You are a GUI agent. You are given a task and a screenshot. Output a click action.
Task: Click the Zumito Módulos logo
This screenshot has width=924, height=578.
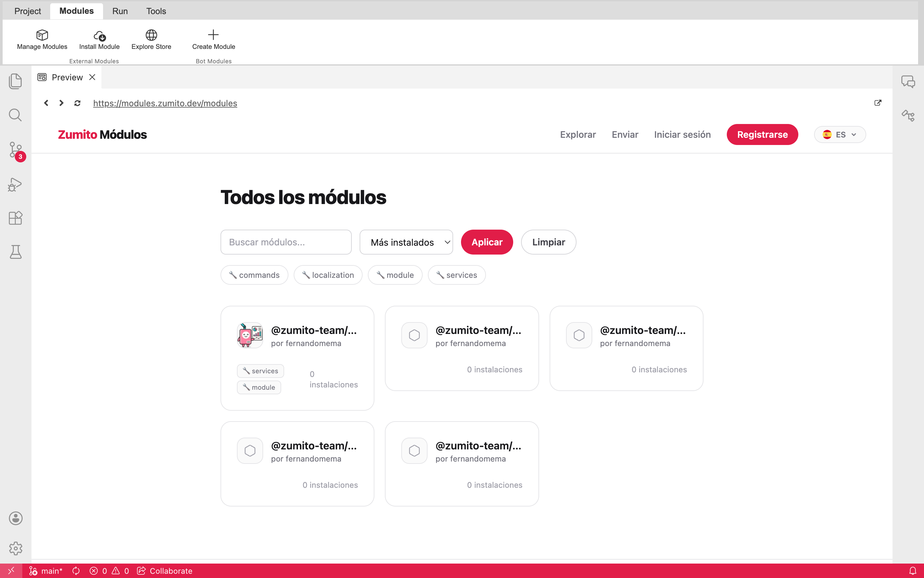click(x=102, y=134)
